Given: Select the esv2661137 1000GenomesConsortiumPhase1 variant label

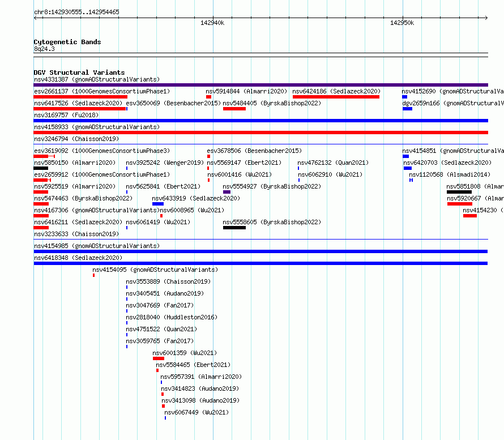Looking at the screenshot, I should pyautogui.click(x=102, y=91).
